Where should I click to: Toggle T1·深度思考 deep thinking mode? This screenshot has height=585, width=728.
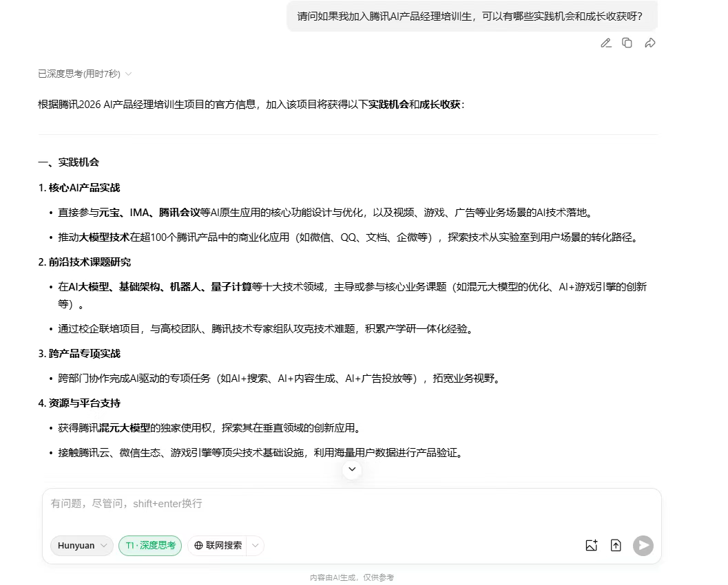[x=150, y=546]
